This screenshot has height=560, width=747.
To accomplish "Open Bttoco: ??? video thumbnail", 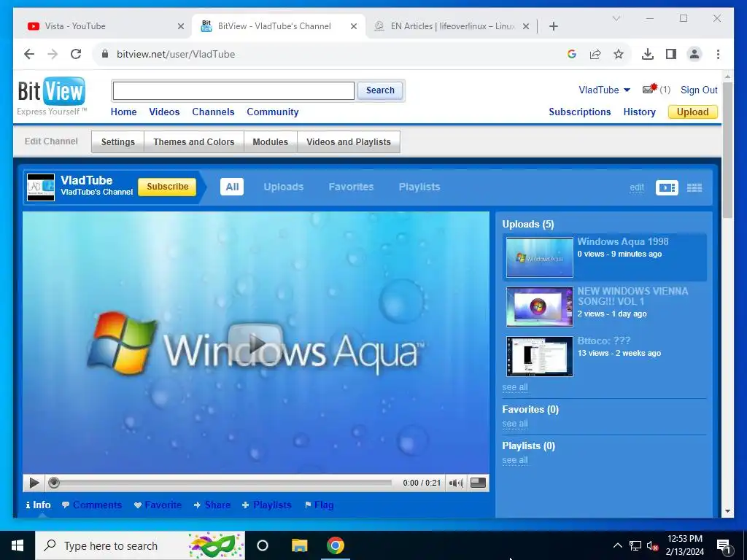I will (539, 356).
